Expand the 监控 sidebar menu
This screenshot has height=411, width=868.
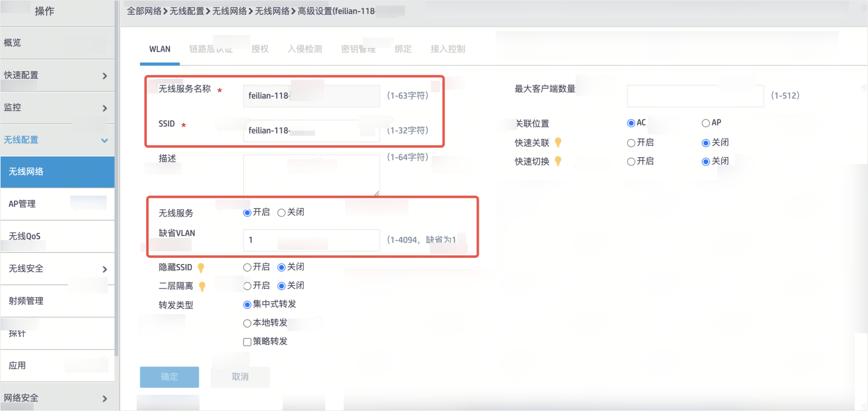(x=57, y=108)
